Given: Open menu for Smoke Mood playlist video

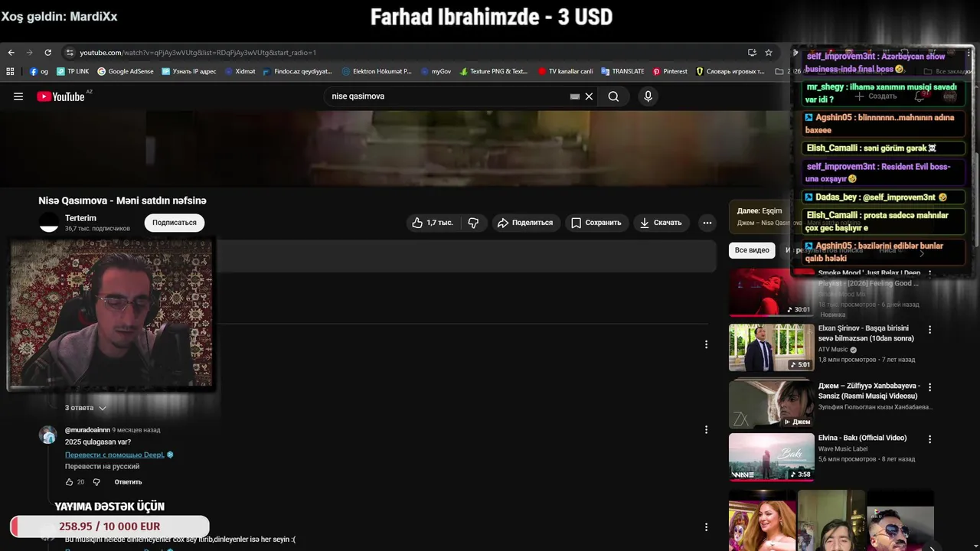Looking at the screenshot, I should point(930,273).
